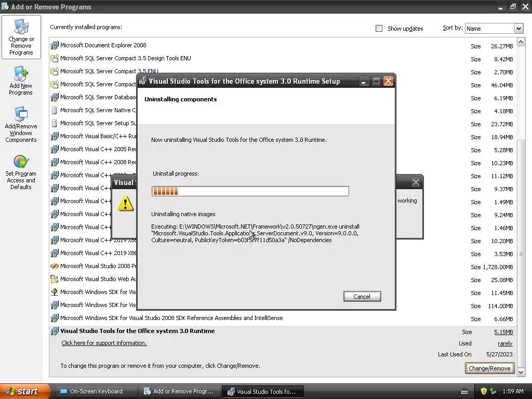Image resolution: width=532 pixels, height=399 pixels.
Task: Click the setup dialog title bar icon
Action: 143,81
